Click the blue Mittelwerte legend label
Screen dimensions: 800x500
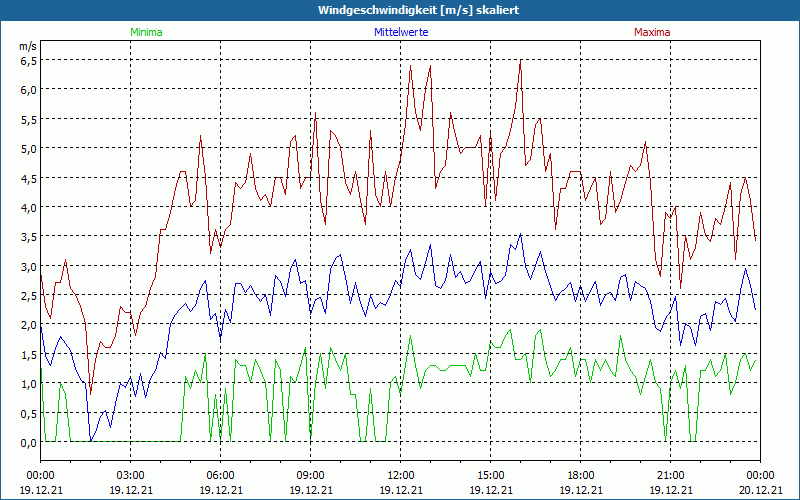pyautogui.click(x=401, y=32)
